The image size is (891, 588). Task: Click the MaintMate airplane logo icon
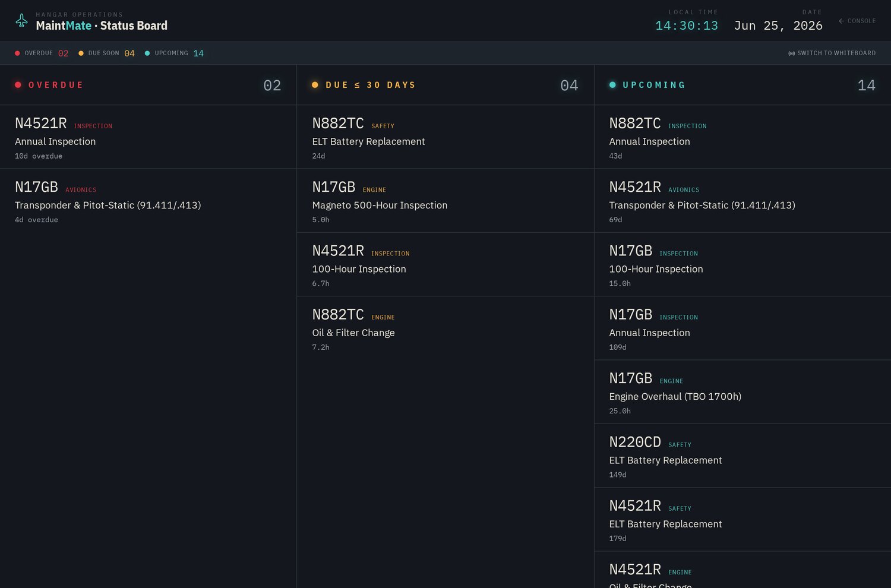click(x=21, y=21)
